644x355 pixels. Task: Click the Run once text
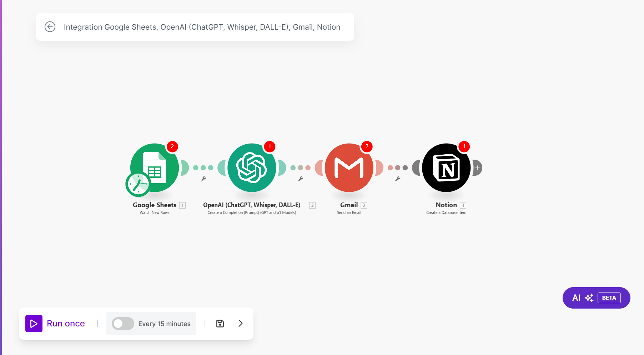[x=66, y=324]
